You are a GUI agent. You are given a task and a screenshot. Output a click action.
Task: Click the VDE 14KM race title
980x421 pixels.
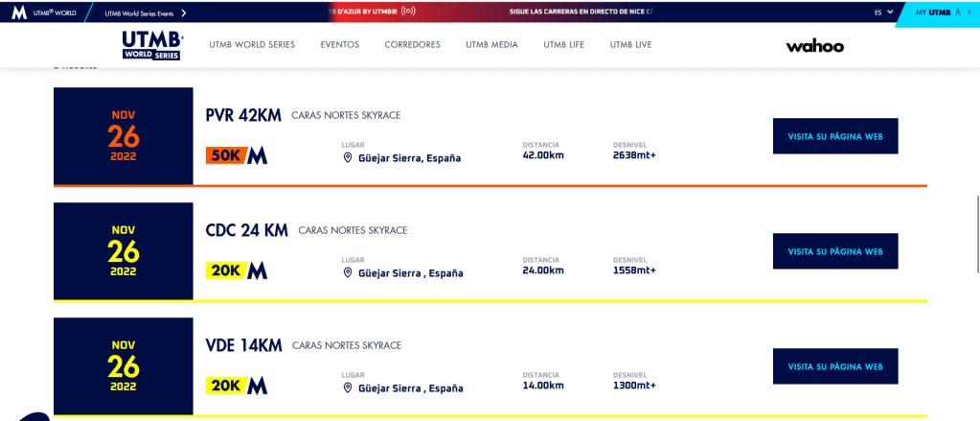pos(243,345)
